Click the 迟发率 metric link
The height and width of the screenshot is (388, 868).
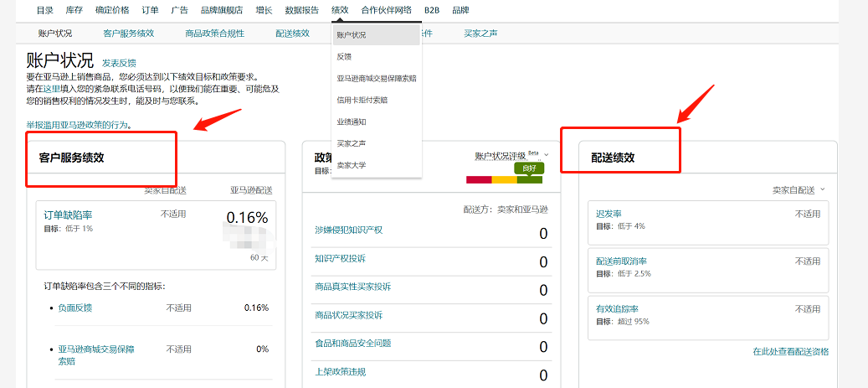609,214
